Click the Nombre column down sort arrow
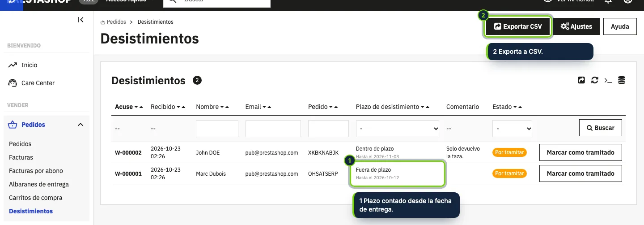Viewport: 644px width, 225px height. tap(222, 107)
